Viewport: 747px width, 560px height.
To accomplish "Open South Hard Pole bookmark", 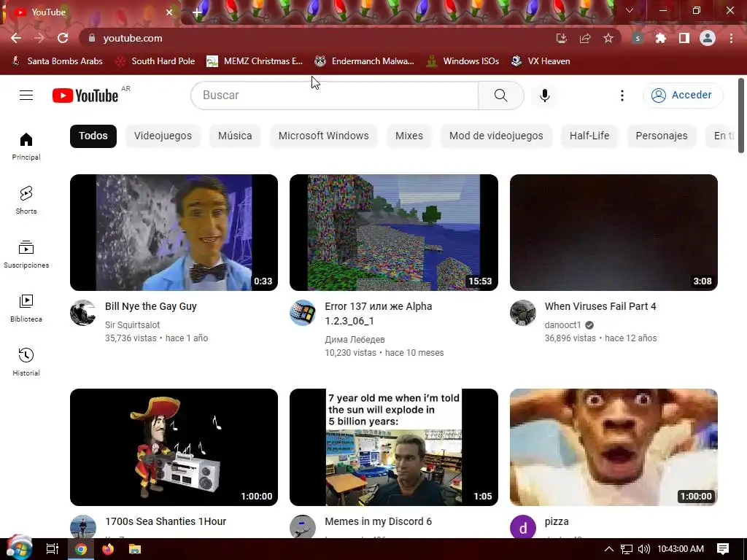I will click(156, 61).
